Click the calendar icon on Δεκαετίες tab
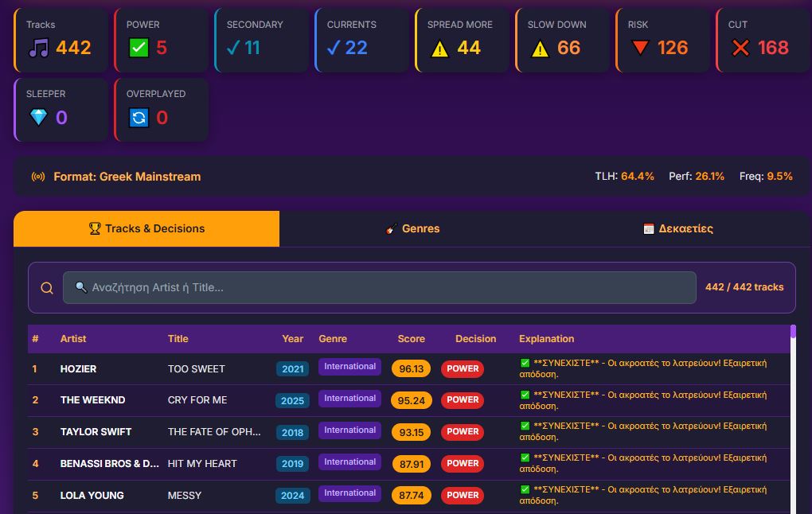This screenshot has height=514, width=812. click(x=648, y=228)
